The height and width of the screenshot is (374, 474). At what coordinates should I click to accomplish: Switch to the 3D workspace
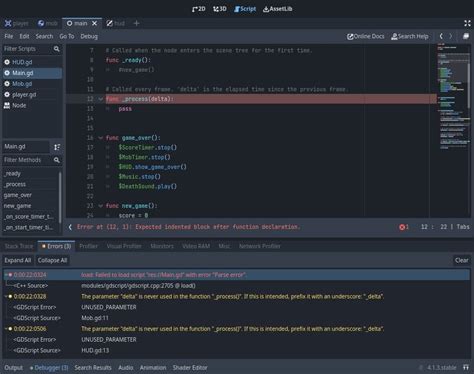[220, 9]
